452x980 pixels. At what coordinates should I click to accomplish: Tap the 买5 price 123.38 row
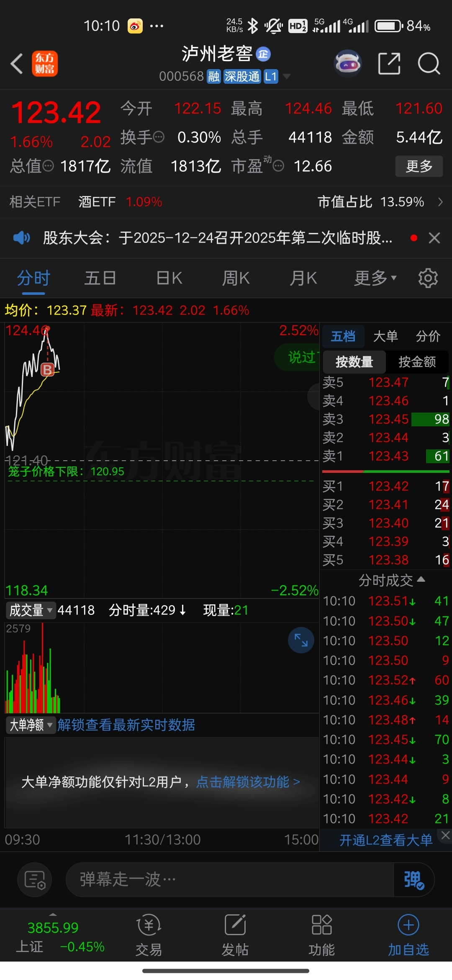(386, 560)
